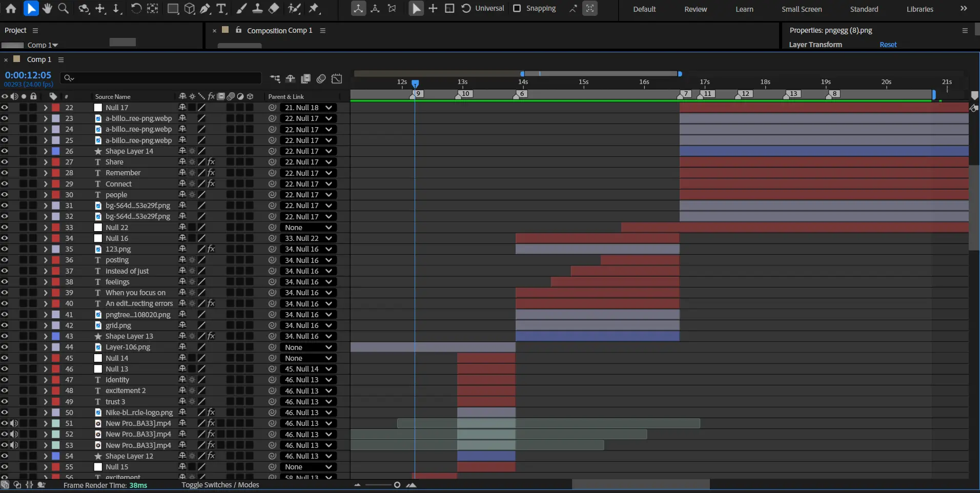Switch to the Review workspace
980x493 pixels.
click(x=696, y=9)
